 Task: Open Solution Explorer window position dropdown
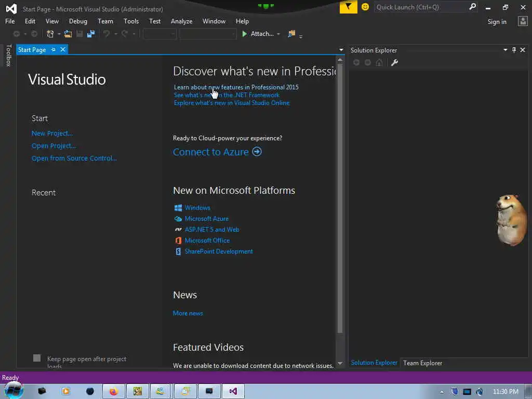[505, 50]
